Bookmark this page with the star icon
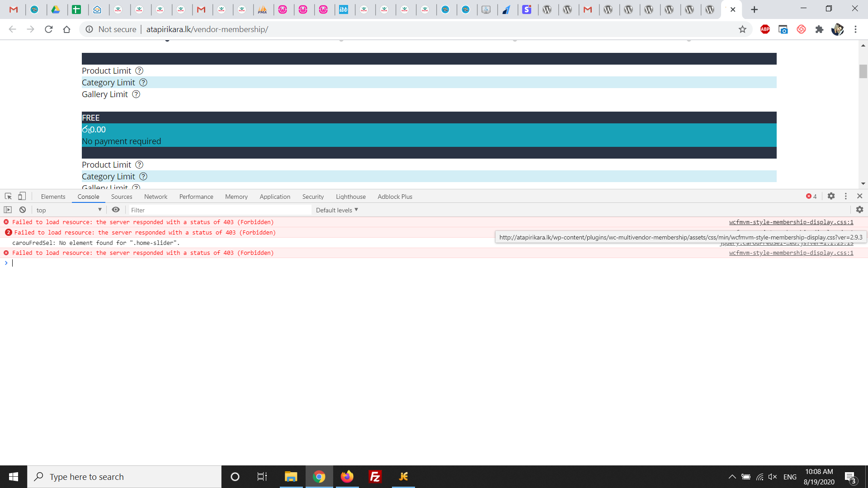The height and width of the screenshot is (488, 868). pos(742,29)
